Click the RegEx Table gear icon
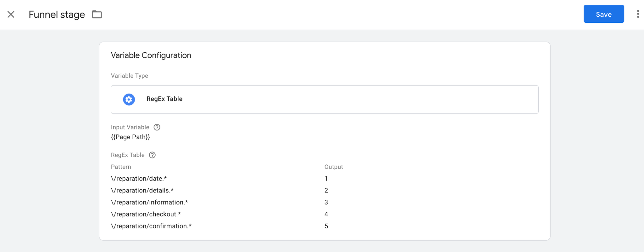The image size is (644, 252). click(x=129, y=100)
